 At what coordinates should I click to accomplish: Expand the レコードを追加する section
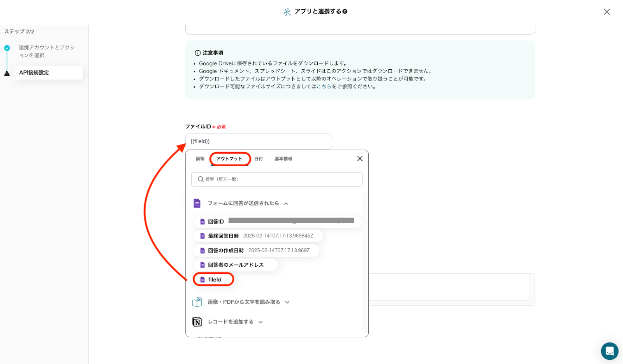coord(260,322)
